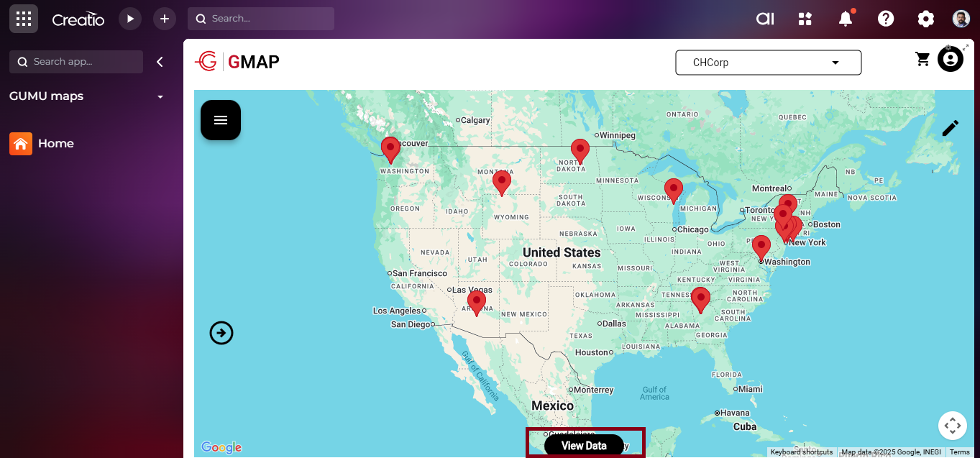
Task: Click the Google logo on the map
Action: coord(221,447)
